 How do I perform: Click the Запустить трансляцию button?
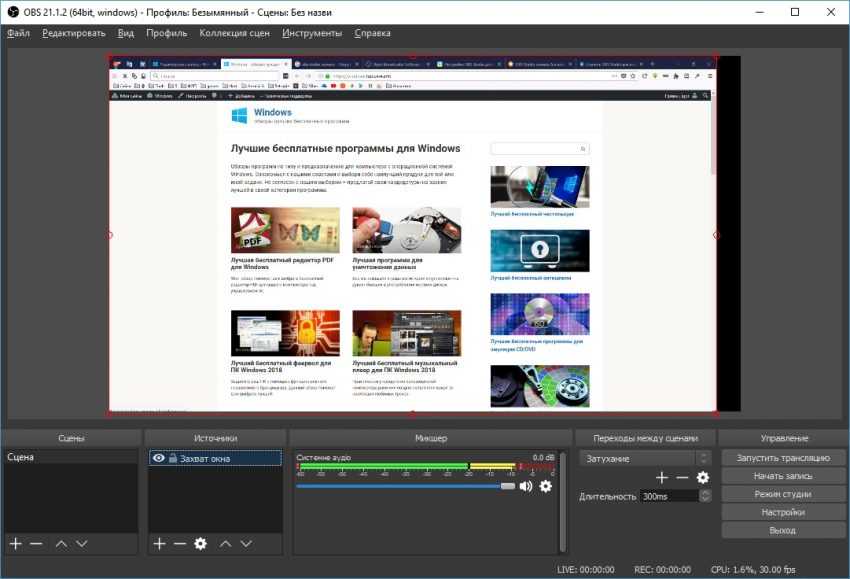[x=782, y=457]
